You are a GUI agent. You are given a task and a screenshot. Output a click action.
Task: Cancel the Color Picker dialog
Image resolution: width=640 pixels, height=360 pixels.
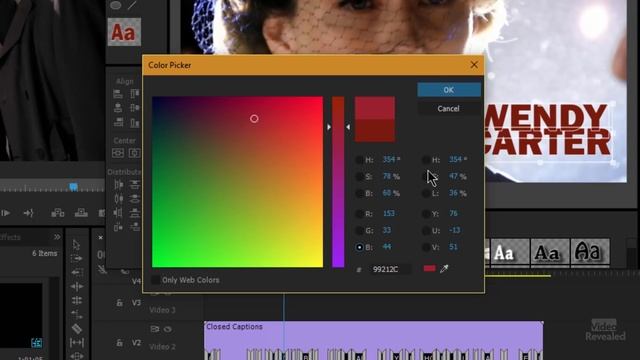tap(449, 109)
